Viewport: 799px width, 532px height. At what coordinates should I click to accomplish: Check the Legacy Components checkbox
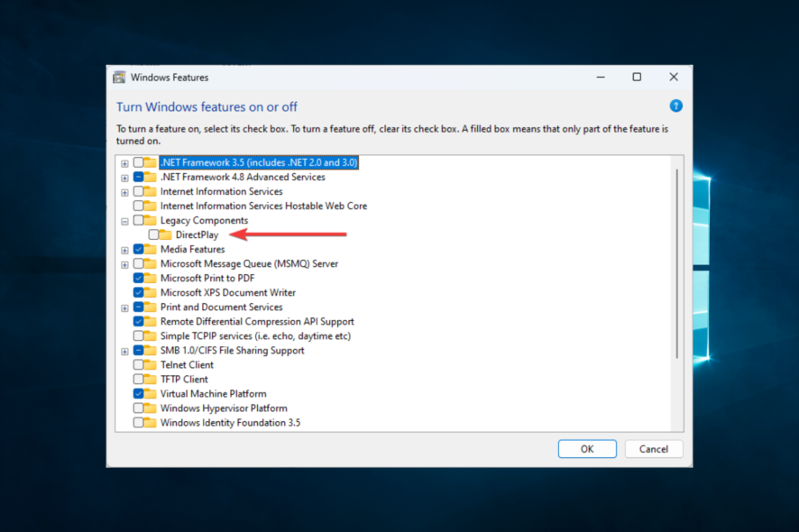[x=138, y=220]
